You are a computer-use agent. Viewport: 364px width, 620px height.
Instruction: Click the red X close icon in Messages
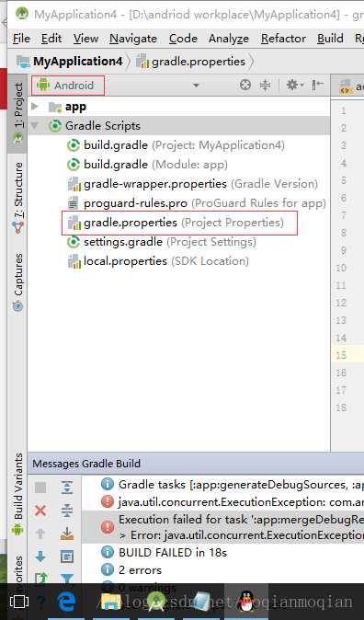tap(40, 511)
